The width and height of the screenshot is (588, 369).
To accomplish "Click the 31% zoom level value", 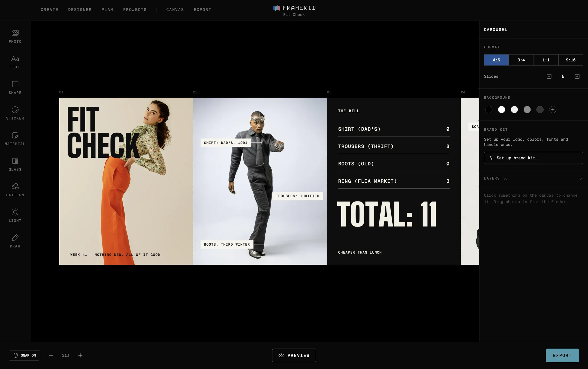I will pos(65,355).
